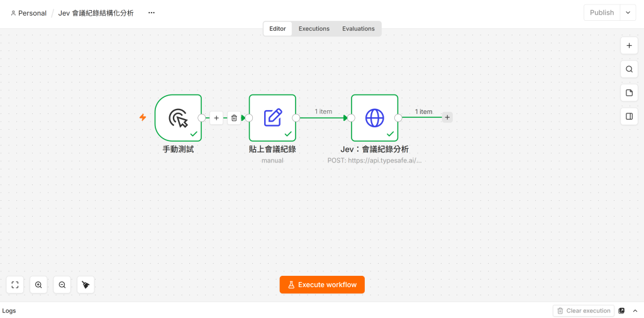The height and width of the screenshot is (318, 644).
Task: Click the input connector of Jev：會議紀錄分析 node
Action: pos(351,118)
